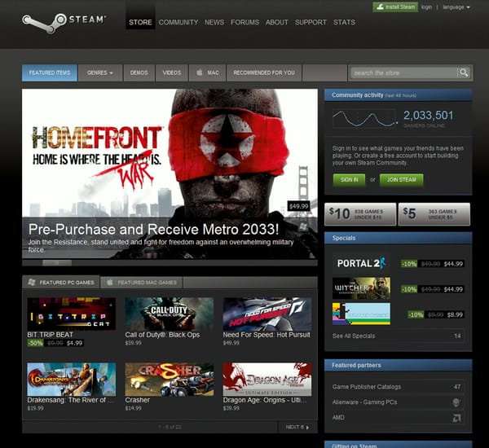Click the community activity graph

365,119
